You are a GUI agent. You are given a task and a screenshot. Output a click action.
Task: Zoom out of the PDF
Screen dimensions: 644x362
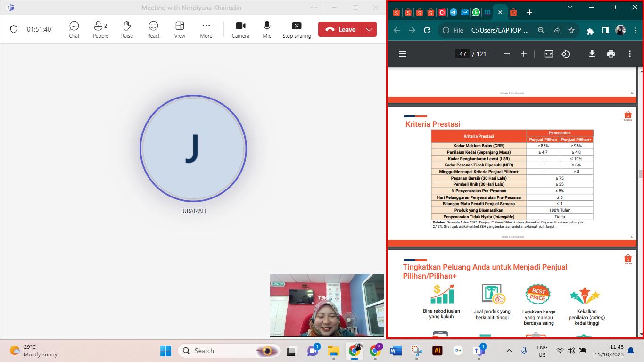tap(507, 54)
